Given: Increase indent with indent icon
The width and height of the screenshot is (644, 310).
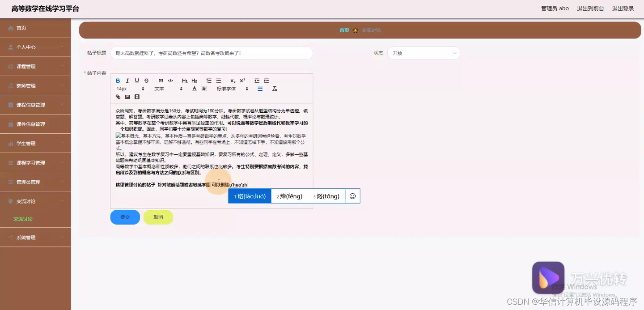Looking at the screenshot, I should pyautogui.click(x=266, y=81).
